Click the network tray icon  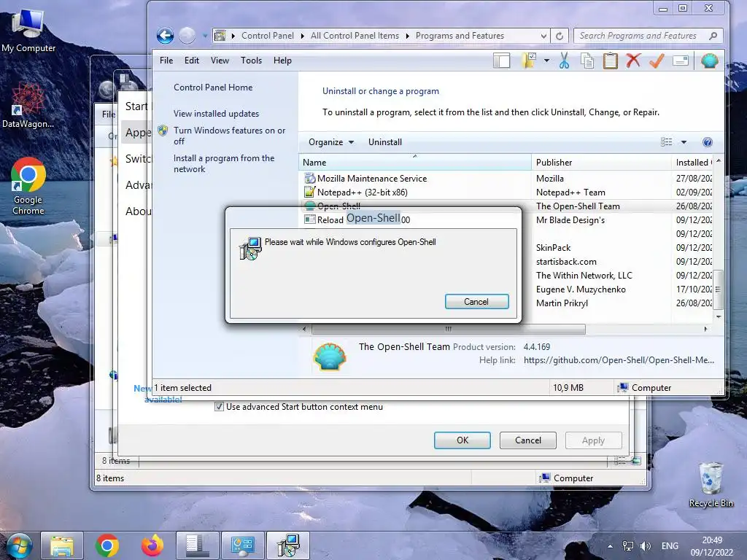point(628,546)
